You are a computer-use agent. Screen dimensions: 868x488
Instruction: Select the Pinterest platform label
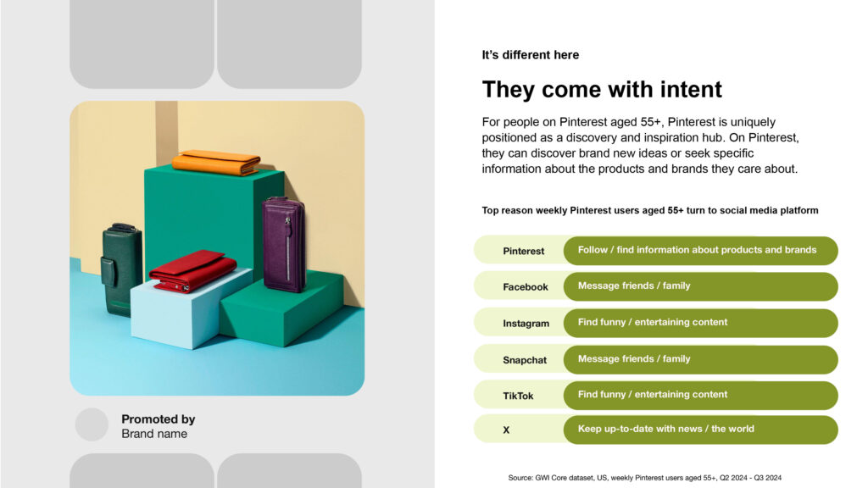(523, 251)
